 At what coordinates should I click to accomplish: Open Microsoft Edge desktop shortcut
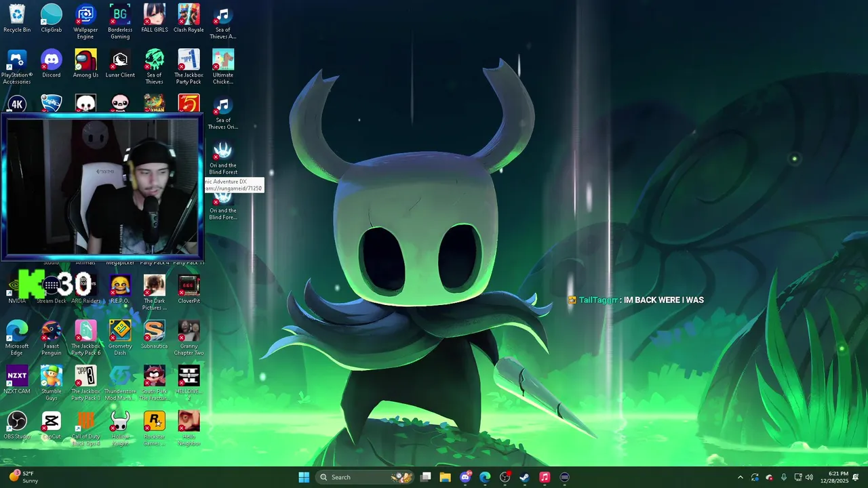[17, 338]
